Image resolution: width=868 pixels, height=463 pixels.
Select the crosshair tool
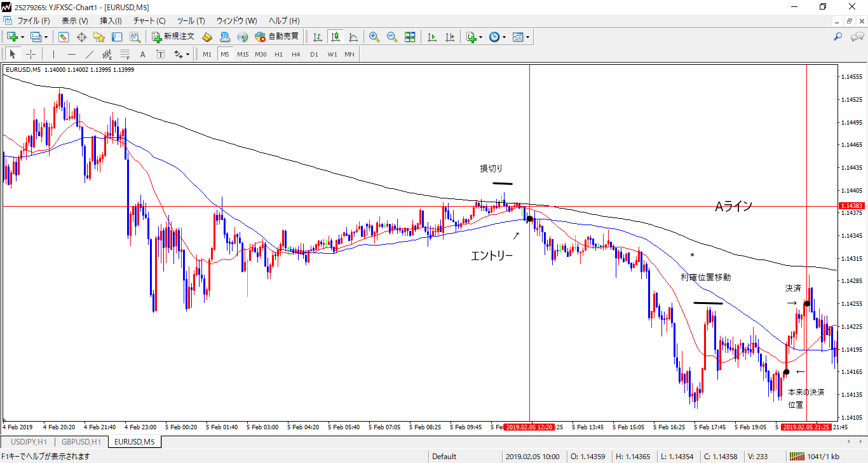(x=31, y=54)
